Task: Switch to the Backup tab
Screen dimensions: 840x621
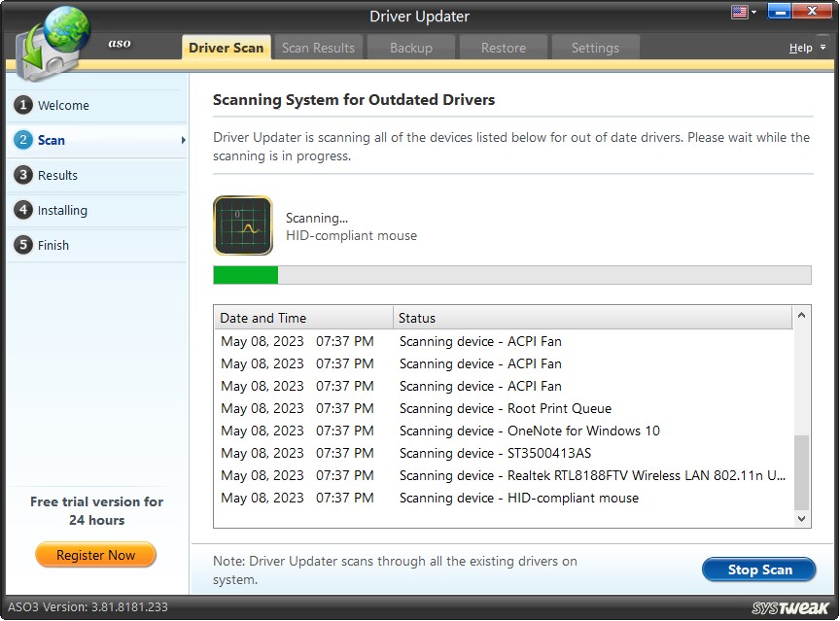Action: click(x=411, y=47)
